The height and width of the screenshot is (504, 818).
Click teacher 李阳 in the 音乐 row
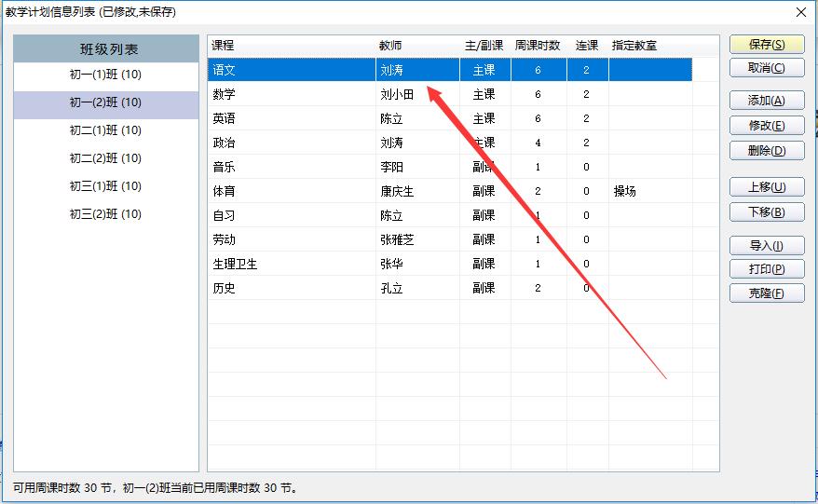coord(391,167)
